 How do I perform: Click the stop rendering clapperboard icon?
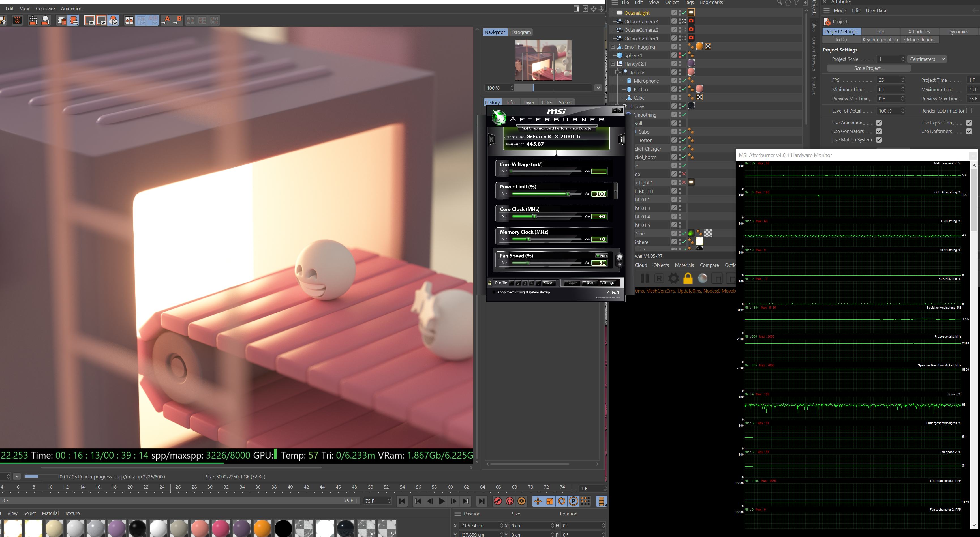click(17, 21)
